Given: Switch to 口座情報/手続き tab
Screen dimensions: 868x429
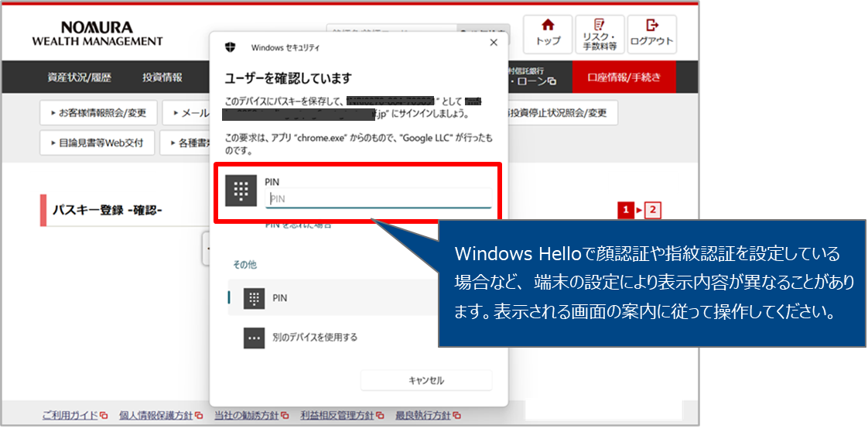Looking at the screenshot, I should [x=624, y=77].
